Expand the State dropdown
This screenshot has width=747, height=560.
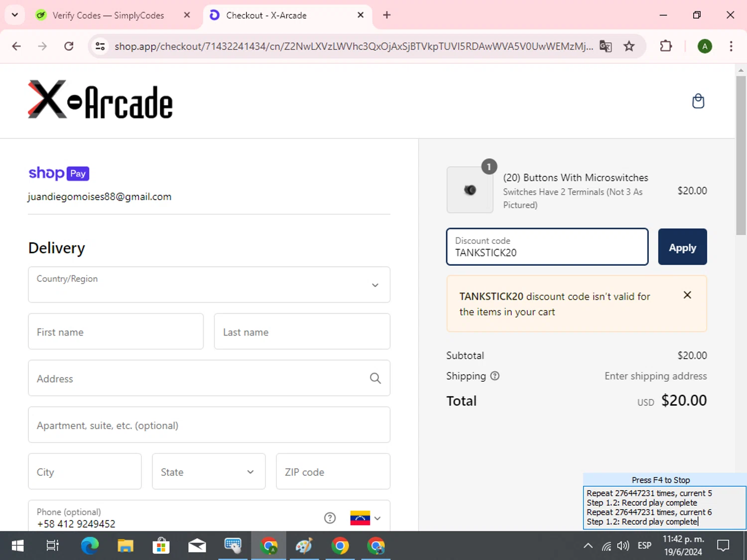pos(209,471)
